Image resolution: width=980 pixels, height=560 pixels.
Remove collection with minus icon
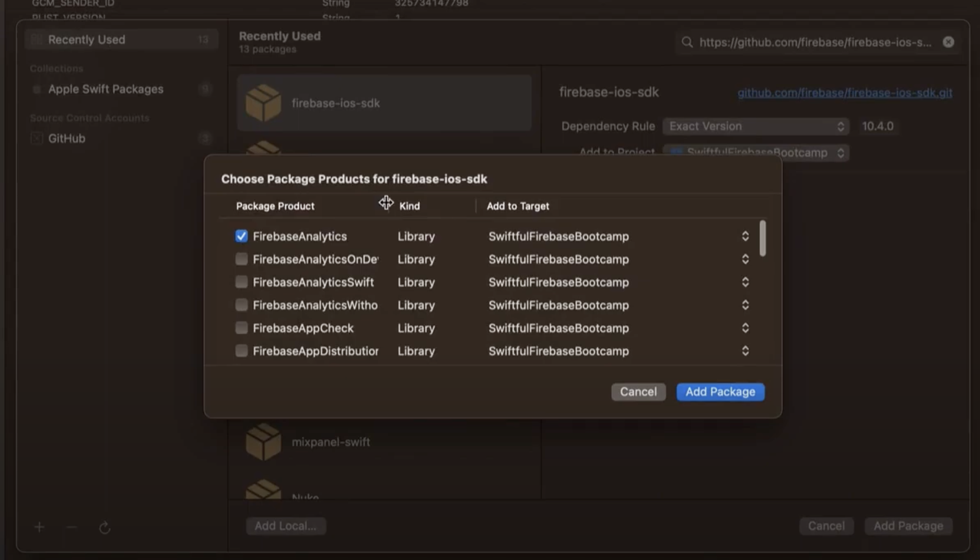tap(72, 527)
